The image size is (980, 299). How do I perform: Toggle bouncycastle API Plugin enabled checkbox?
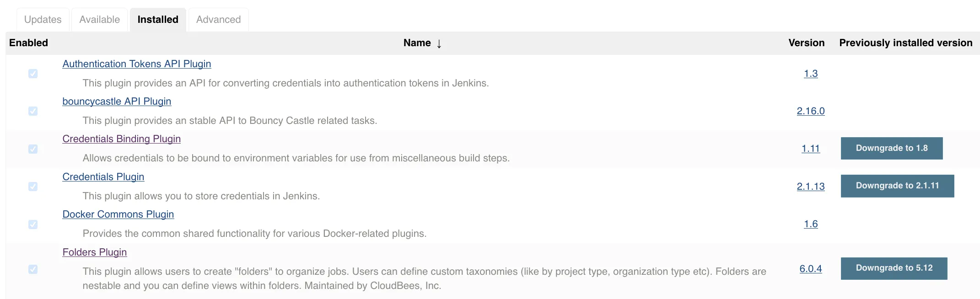pyautogui.click(x=33, y=111)
